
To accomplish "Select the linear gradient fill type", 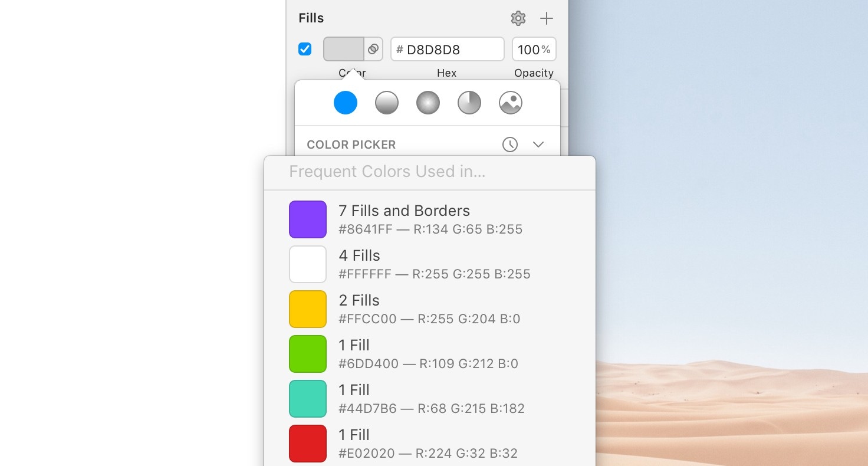I will click(x=387, y=103).
